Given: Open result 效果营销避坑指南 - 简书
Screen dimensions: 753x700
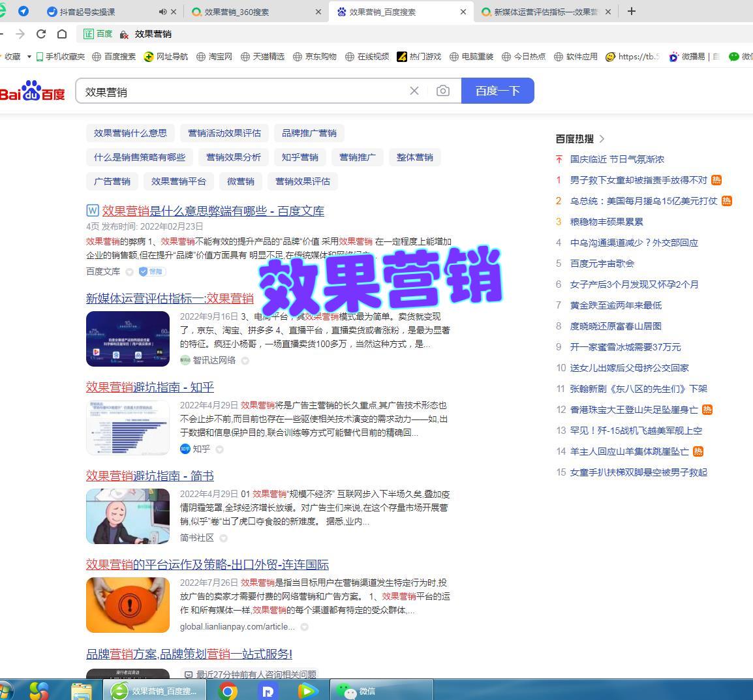Looking at the screenshot, I should [150, 476].
